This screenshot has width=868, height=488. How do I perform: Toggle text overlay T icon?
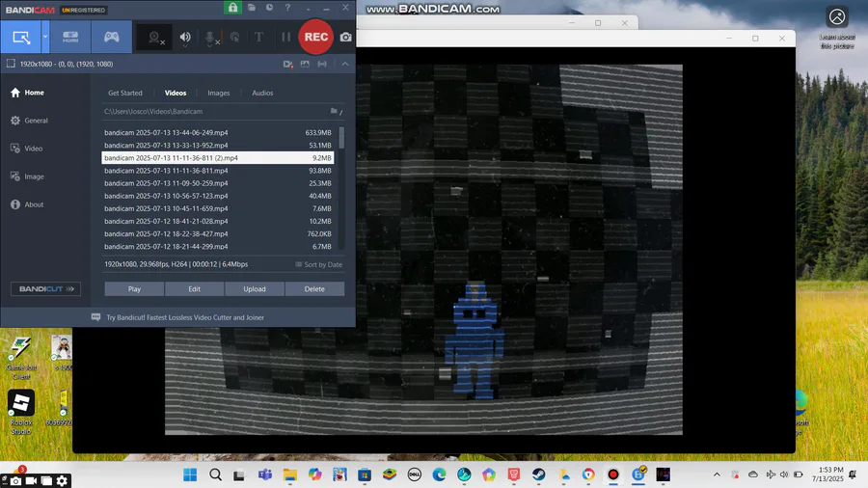(x=258, y=37)
